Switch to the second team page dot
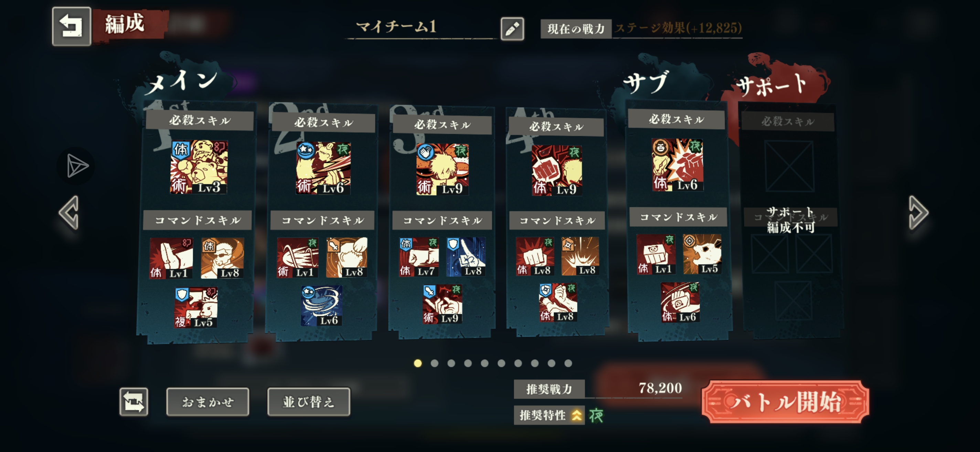Viewport: 980px width, 452px height. click(435, 363)
